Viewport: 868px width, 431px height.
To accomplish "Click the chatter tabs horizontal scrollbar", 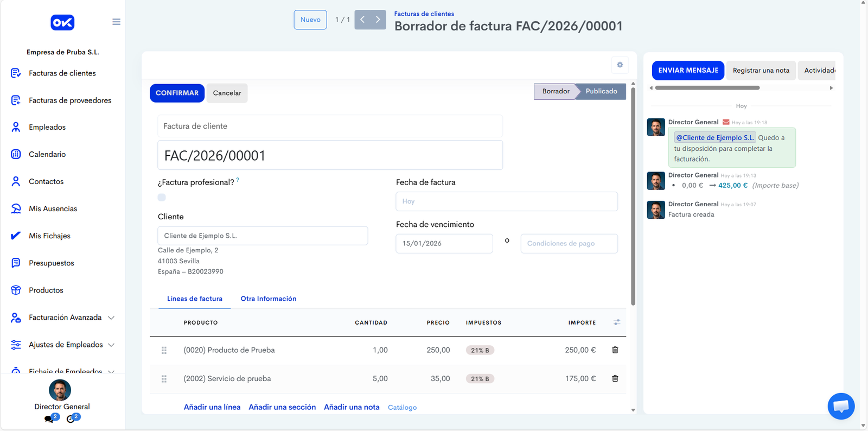I will (707, 87).
